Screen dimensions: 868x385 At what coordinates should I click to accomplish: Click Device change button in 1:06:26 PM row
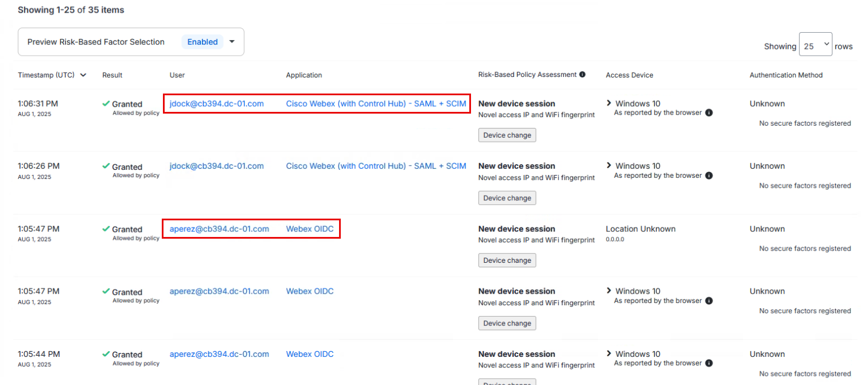click(507, 198)
